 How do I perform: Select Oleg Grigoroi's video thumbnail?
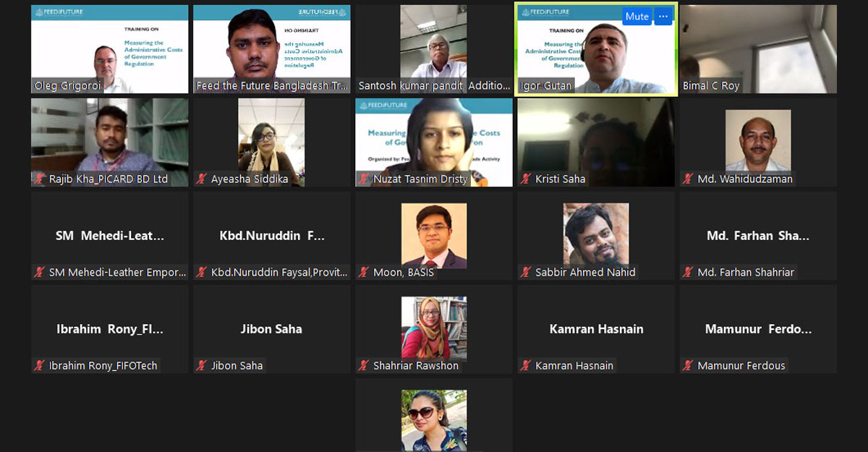(x=109, y=49)
